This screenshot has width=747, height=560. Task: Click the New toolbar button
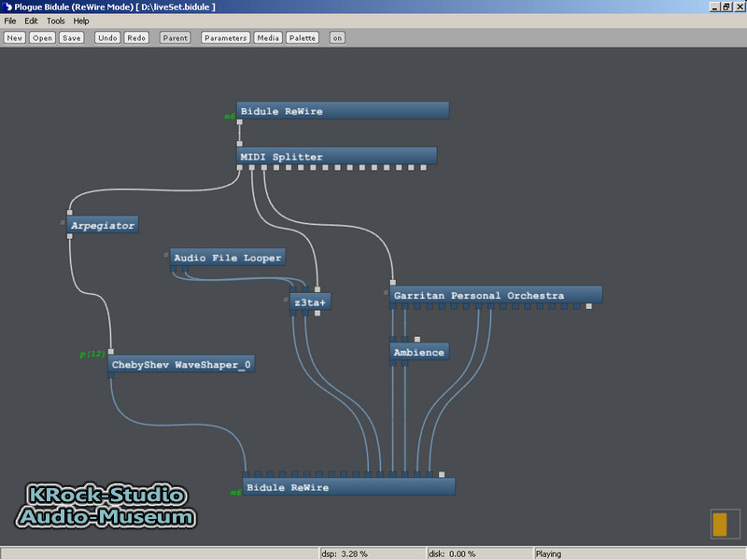[15, 38]
